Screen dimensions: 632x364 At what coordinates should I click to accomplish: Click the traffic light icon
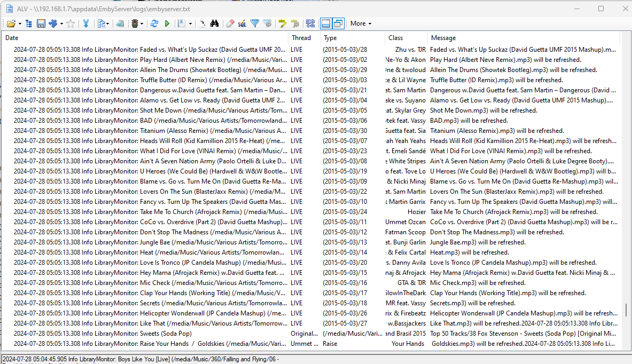(x=135, y=23)
